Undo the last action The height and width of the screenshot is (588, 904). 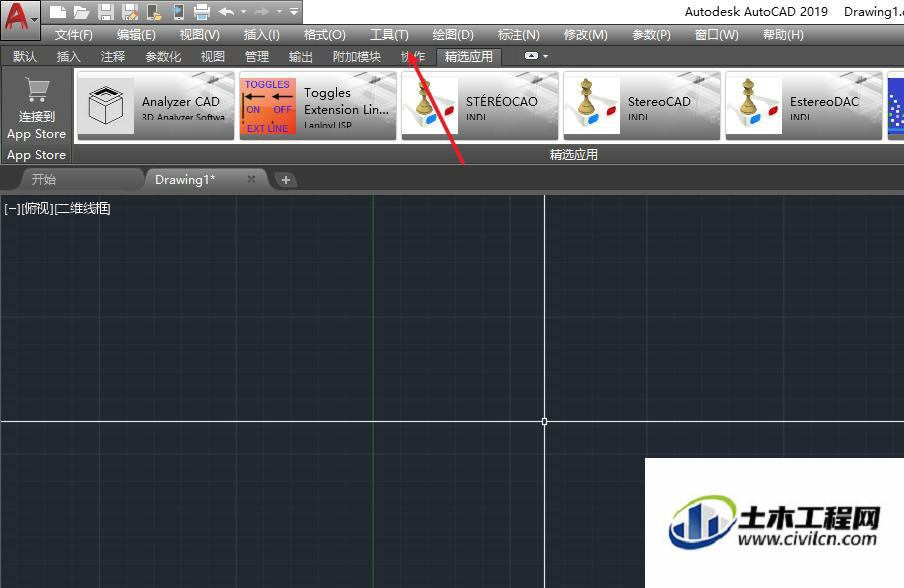227,12
